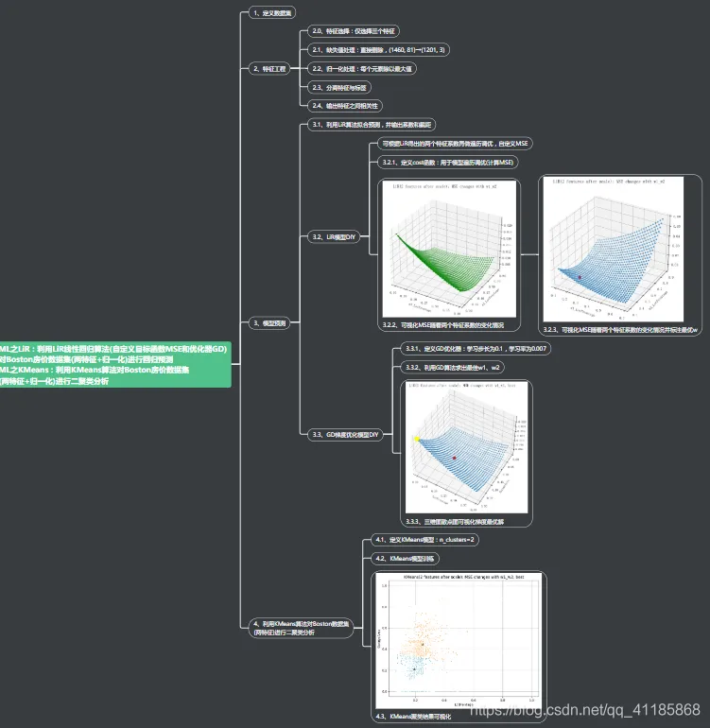Click node '4.1、定义KMeans模型：n_clusters=2'
Screen dimensions: 710x728
(x=424, y=540)
